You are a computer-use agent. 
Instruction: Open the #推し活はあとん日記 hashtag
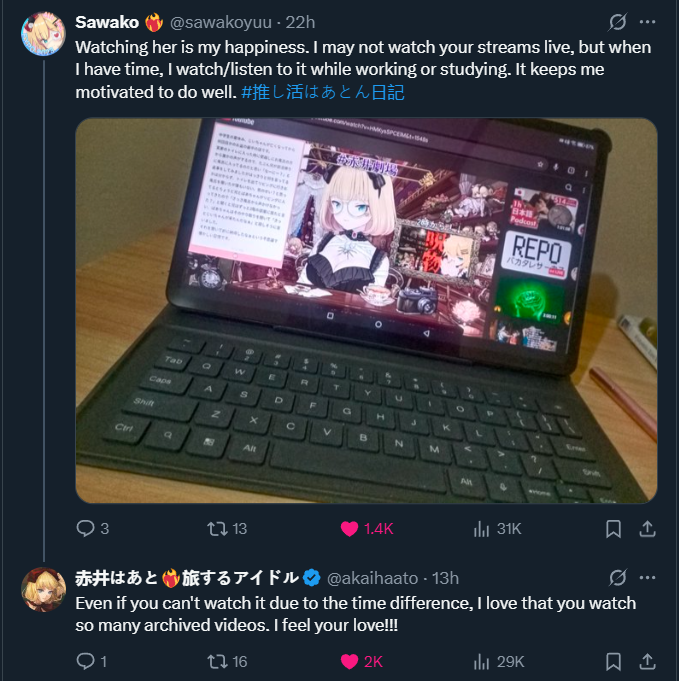(323, 92)
